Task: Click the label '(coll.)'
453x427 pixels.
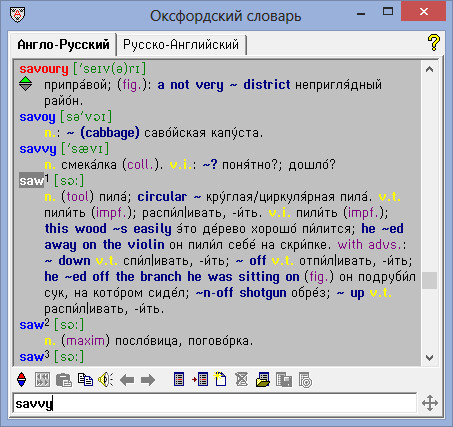Action: coord(143,165)
